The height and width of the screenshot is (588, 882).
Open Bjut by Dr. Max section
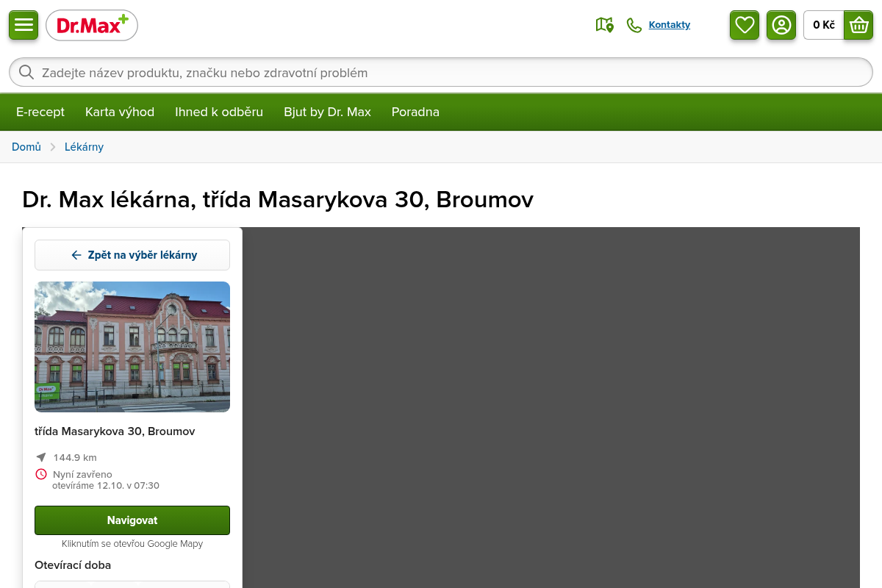click(x=327, y=112)
